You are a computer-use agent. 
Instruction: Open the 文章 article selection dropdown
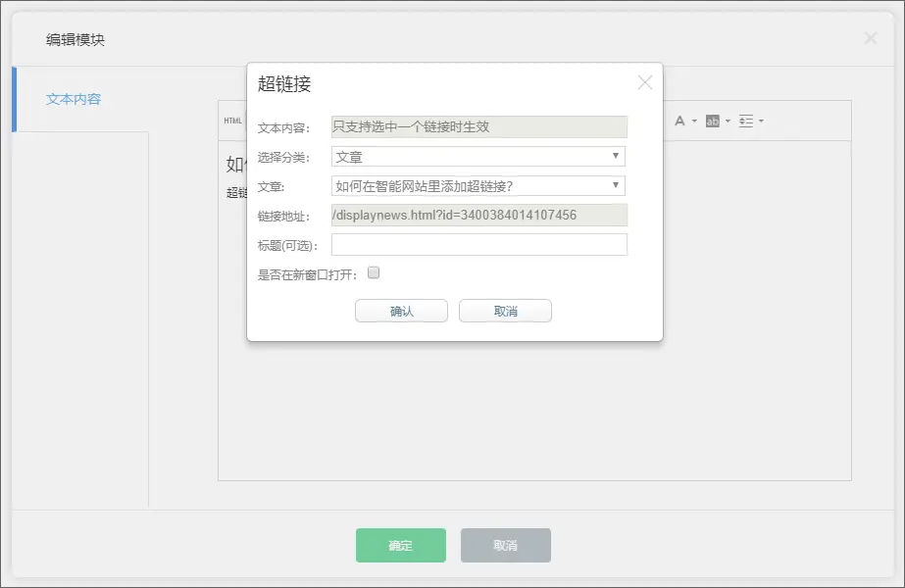478,186
